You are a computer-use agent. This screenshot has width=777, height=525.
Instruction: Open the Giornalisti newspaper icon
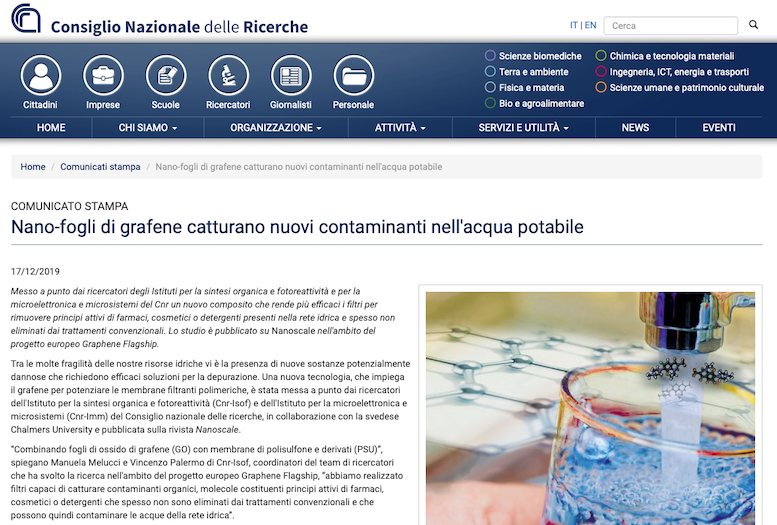pos(291,75)
